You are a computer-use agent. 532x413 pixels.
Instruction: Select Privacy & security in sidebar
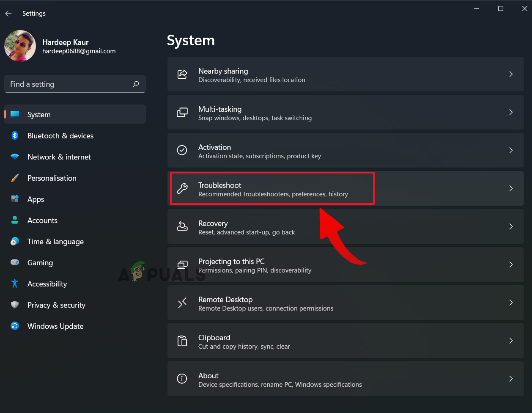point(56,305)
